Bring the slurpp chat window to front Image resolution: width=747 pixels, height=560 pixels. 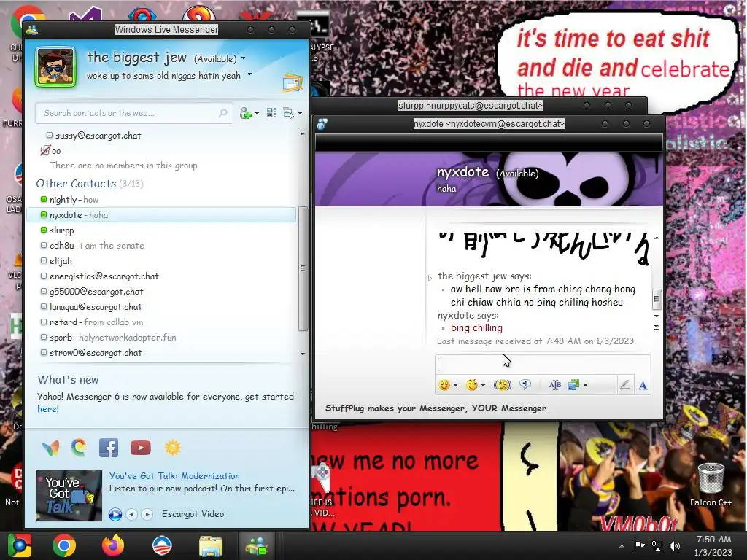tap(471, 105)
